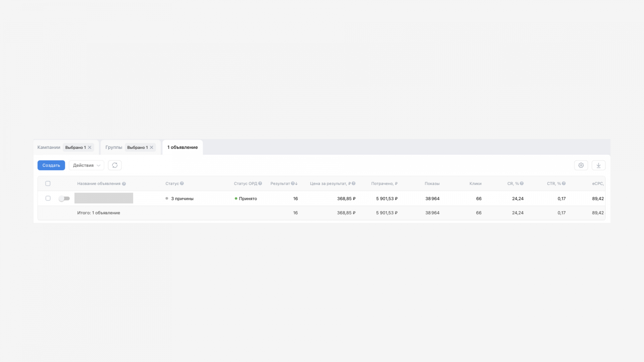Viewport: 644px width, 362px height.
Task: Tick the checkbox for the ad row
Action: pos(48,198)
